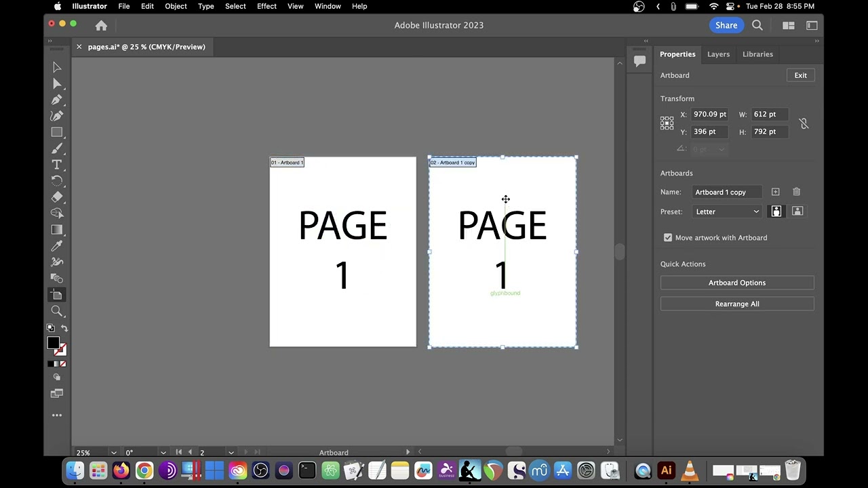
Task: Click the reference point grid
Action: [667, 123]
